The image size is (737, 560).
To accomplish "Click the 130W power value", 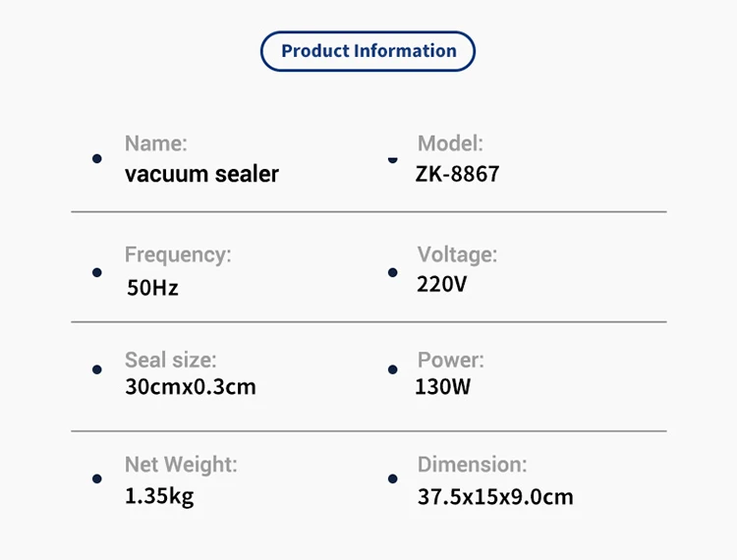I will 443,387.
